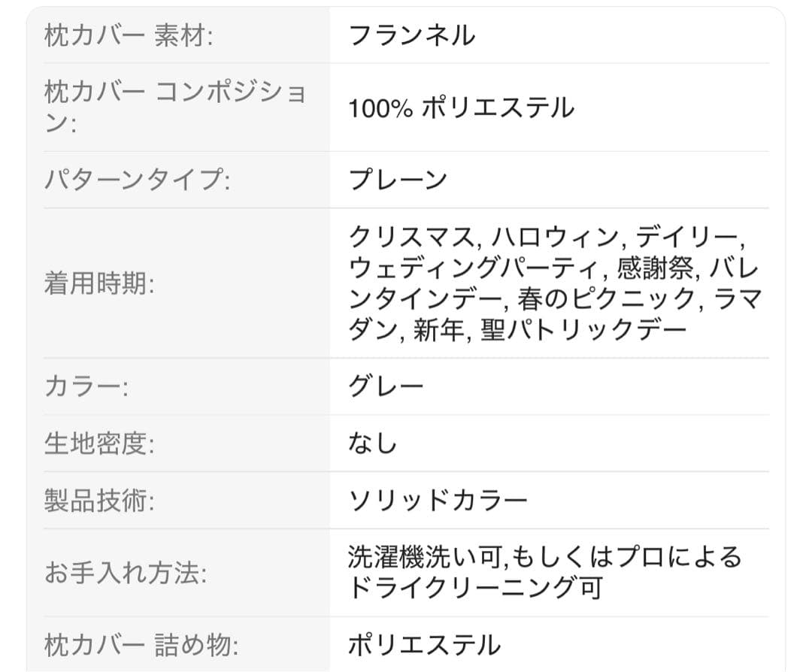
Task: Select the プレーン pattern value
Action: tap(398, 180)
